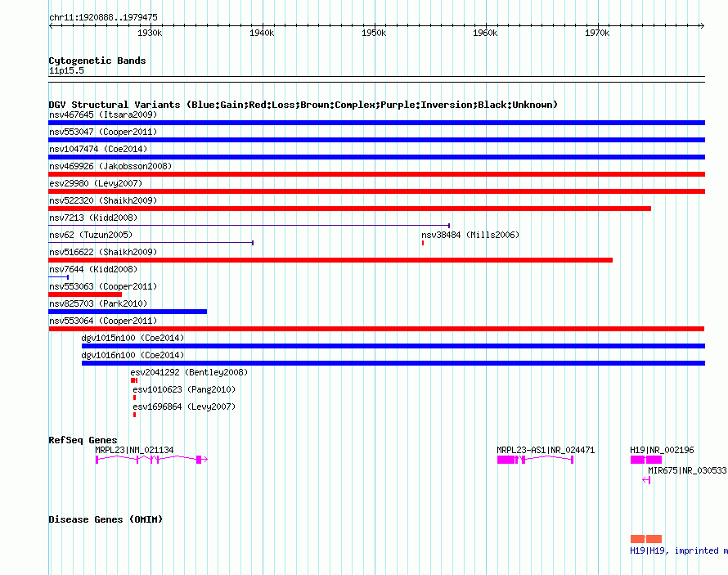Click the DGV Structural Variants track title
728x575 pixels.
303,105
